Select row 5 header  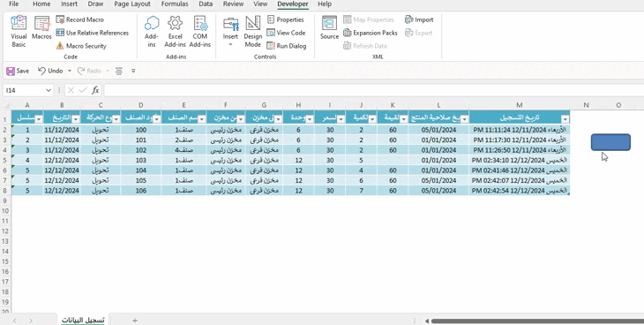5,160
